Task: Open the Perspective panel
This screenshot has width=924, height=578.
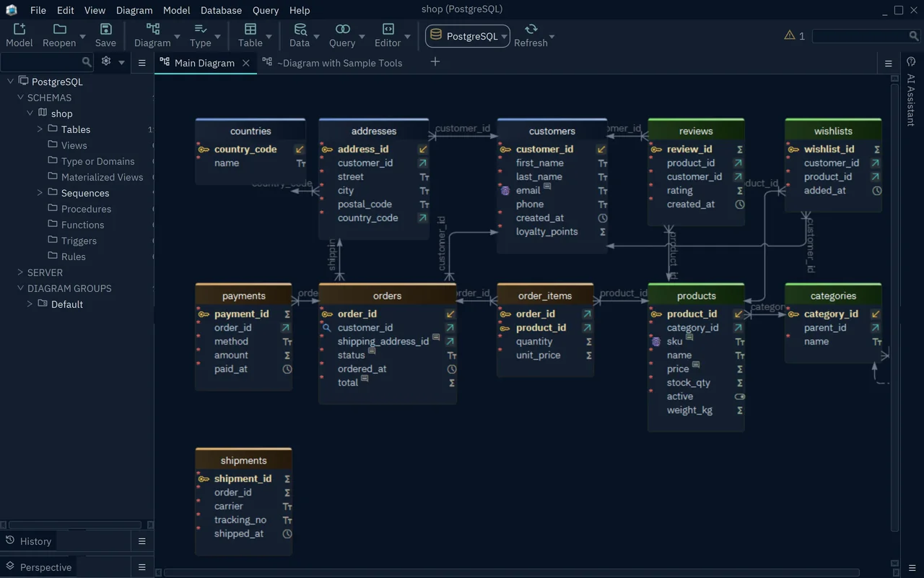Action: click(x=39, y=567)
